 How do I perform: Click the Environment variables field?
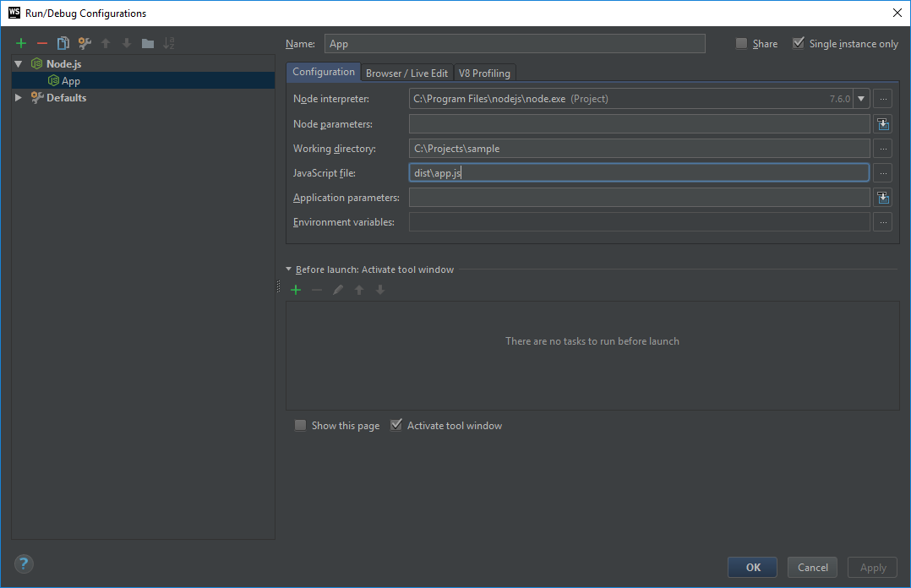(639, 222)
